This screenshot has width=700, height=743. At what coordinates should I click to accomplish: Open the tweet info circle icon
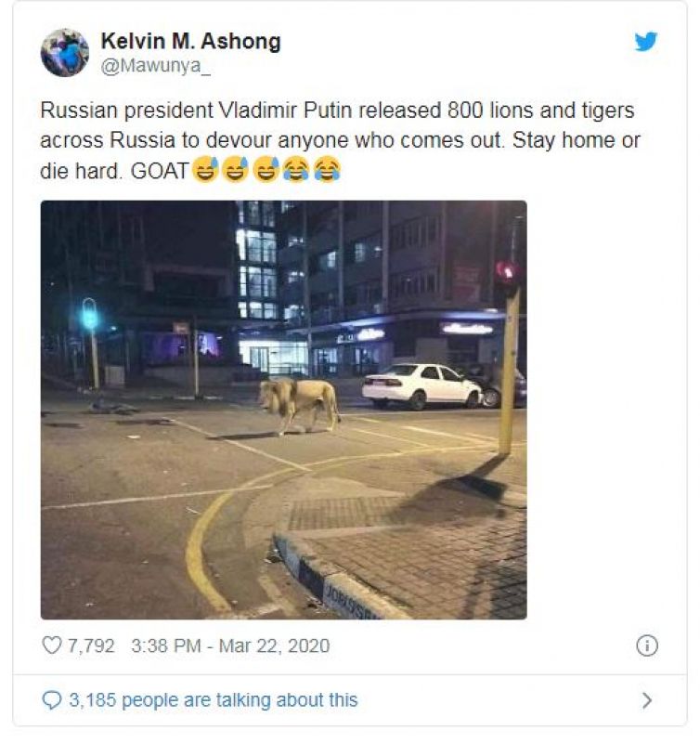click(x=647, y=645)
